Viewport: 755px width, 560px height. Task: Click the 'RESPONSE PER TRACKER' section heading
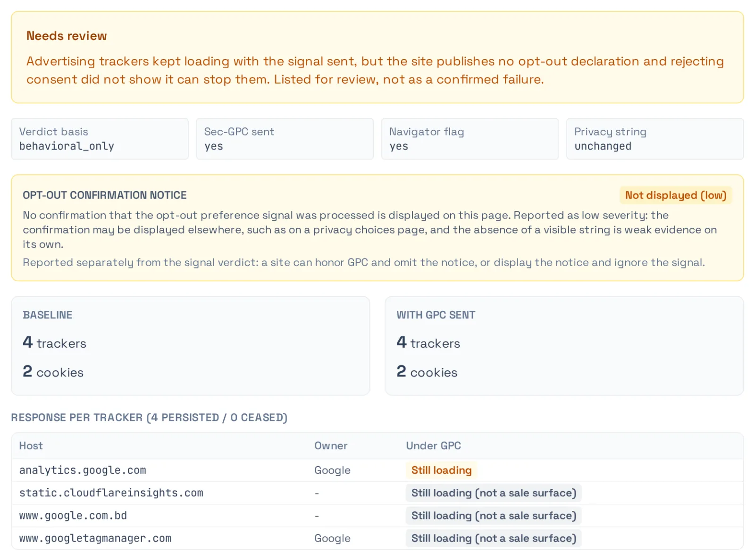click(x=149, y=418)
